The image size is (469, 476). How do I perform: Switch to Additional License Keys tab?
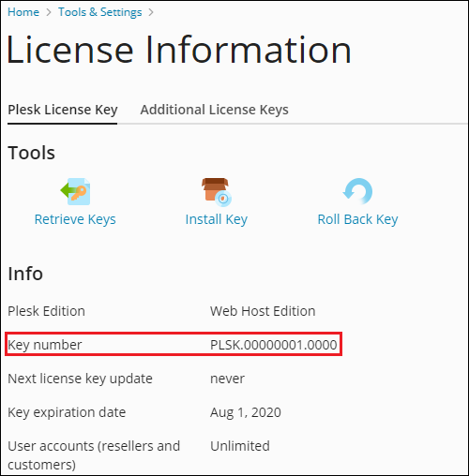(x=214, y=110)
